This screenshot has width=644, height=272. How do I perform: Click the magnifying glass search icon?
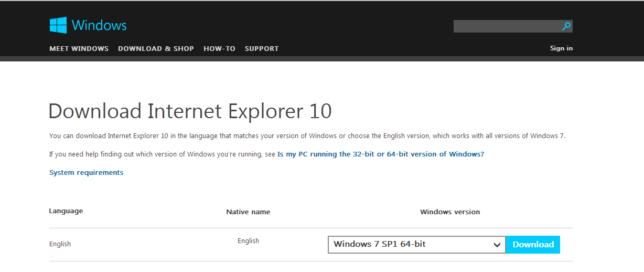point(566,26)
